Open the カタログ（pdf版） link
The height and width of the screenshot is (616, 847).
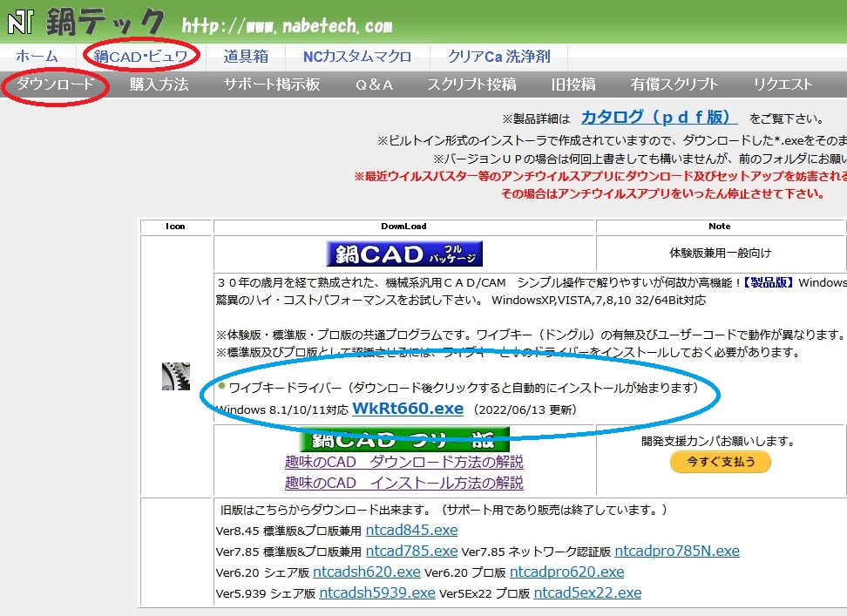[x=659, y=117]
